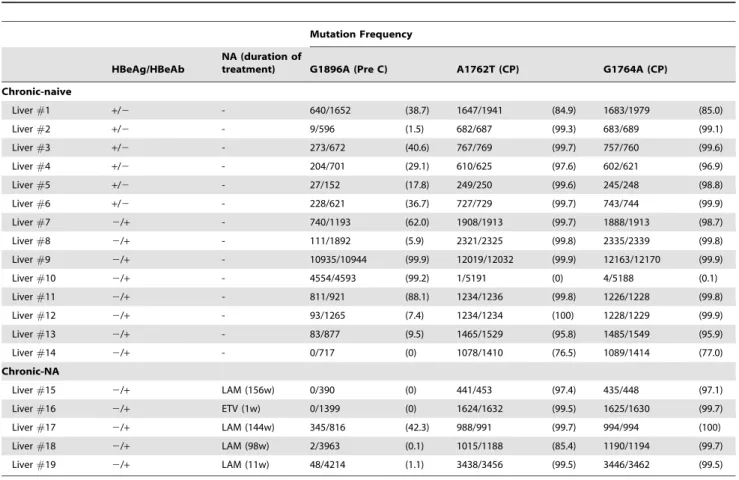This screenshot has height=480, width=739.
Task: Click the '811/921' cell
Action: (x=327, y=297)
